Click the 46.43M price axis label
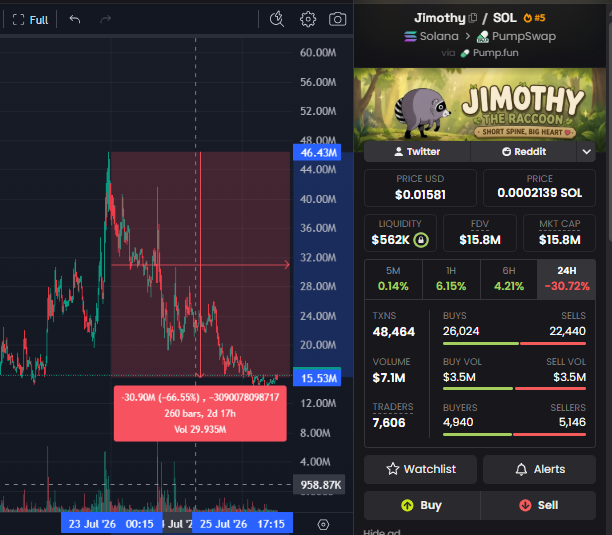 point(317,153)
